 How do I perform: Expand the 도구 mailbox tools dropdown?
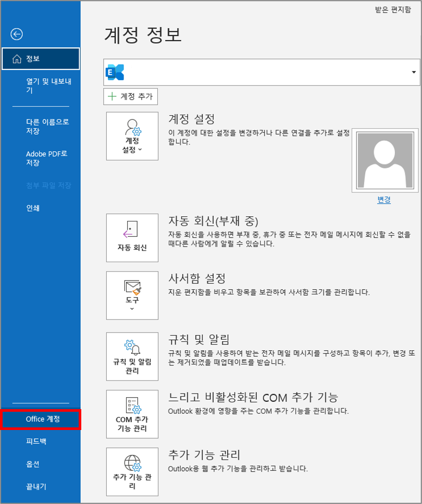[132, 296]
